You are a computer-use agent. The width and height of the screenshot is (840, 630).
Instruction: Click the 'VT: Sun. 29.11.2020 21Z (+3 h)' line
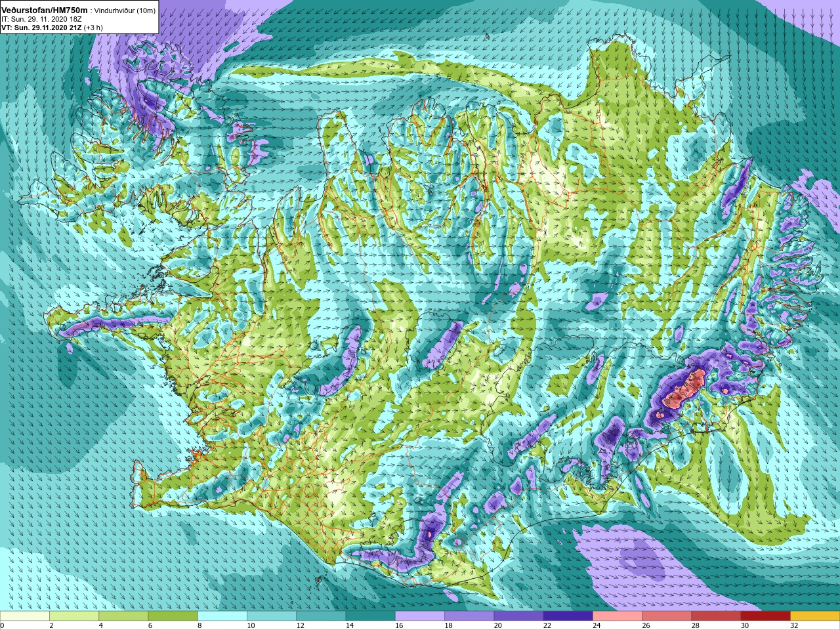[x=52, y=28]
